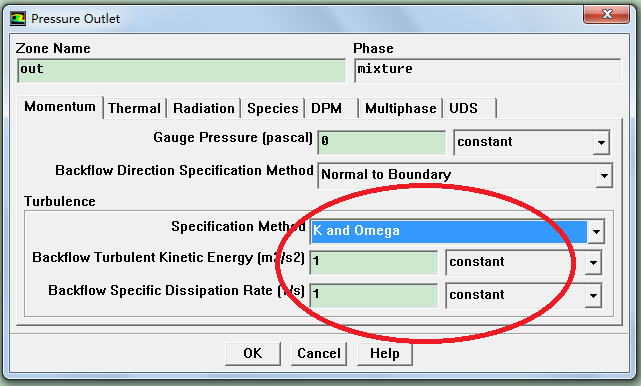Close the Pressure Outlet dialog
Image resolution: width=641 pixels, height=386 pixels.
tap(607, 14)
